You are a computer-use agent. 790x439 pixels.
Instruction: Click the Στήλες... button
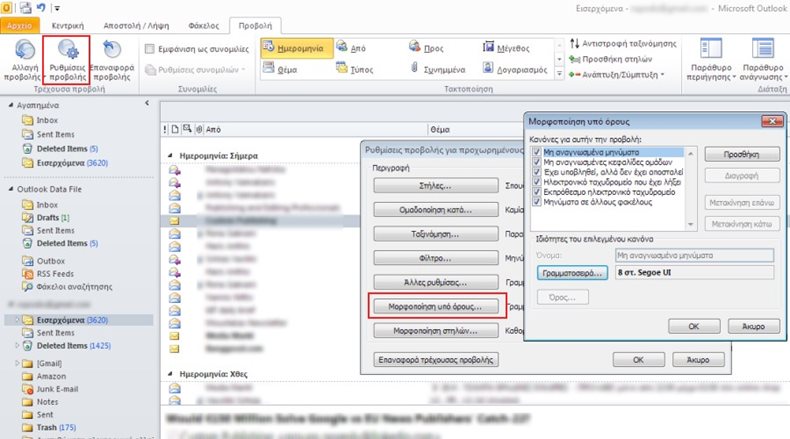[x=436, y=185]
